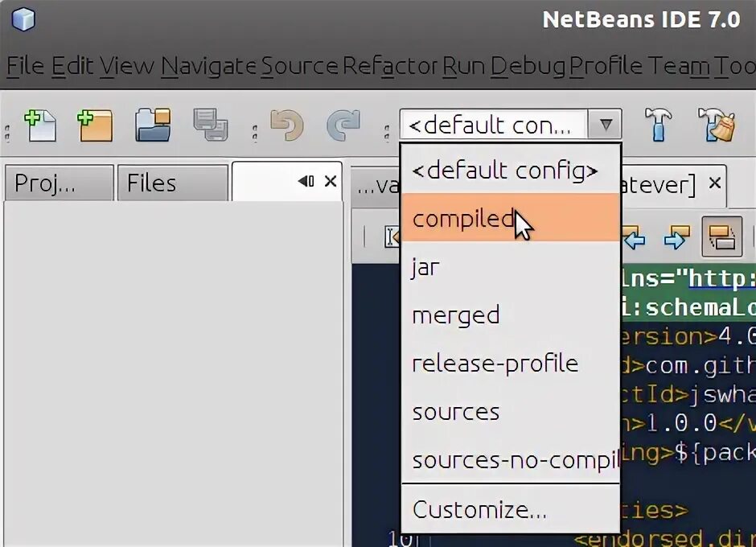756x547 pixels.
Task: Select the 'sources' configuration
Action: [x=511, y=411]
